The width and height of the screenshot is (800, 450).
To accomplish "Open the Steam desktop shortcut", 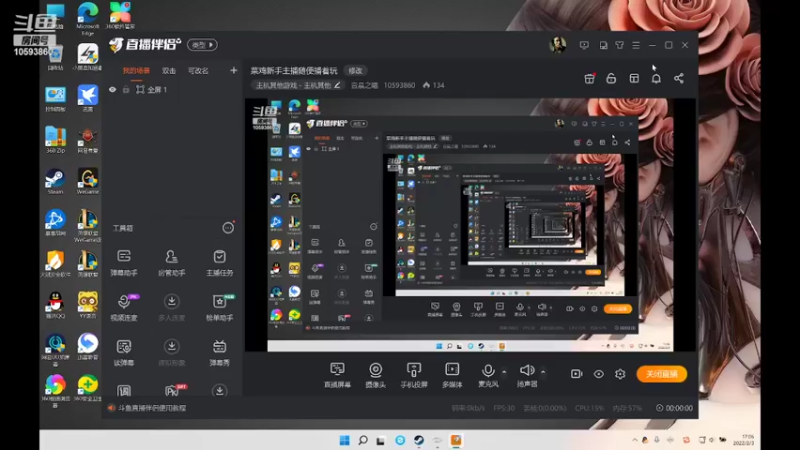I will click(55, 182).
